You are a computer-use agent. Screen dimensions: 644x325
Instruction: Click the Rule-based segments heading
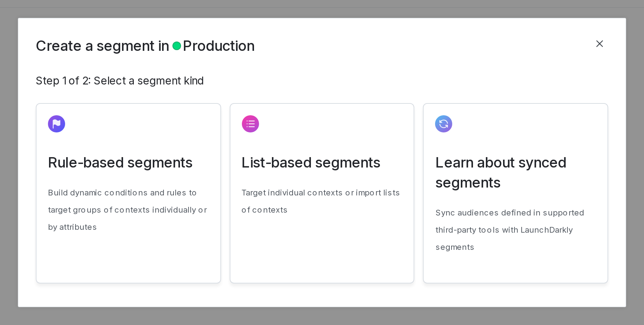[x=120, y=163]
